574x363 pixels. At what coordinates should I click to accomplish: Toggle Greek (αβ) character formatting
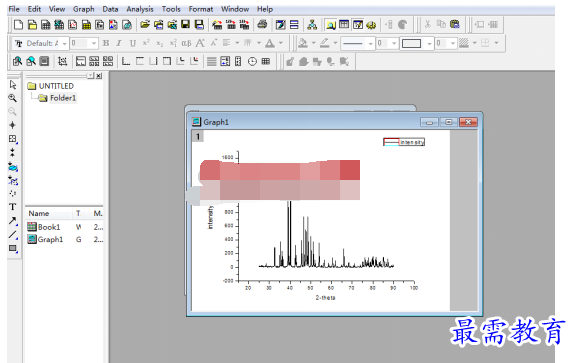click(x=186, y=43)
